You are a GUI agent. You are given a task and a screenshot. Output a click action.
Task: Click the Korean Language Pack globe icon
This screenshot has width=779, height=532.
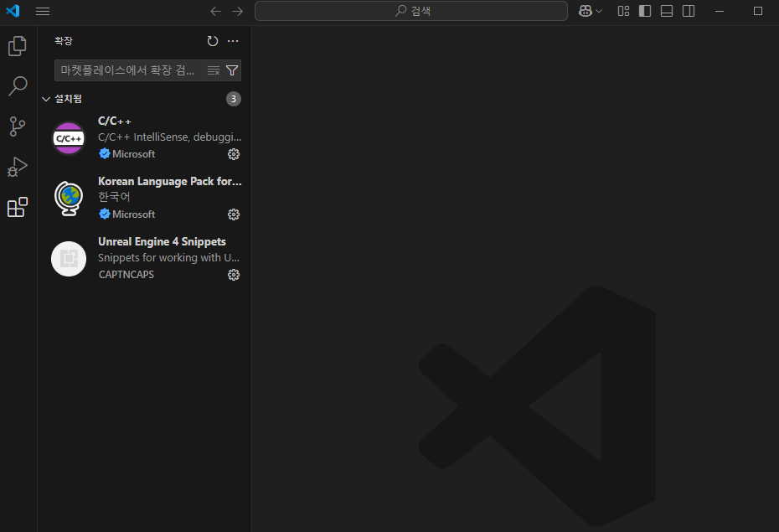69,199
